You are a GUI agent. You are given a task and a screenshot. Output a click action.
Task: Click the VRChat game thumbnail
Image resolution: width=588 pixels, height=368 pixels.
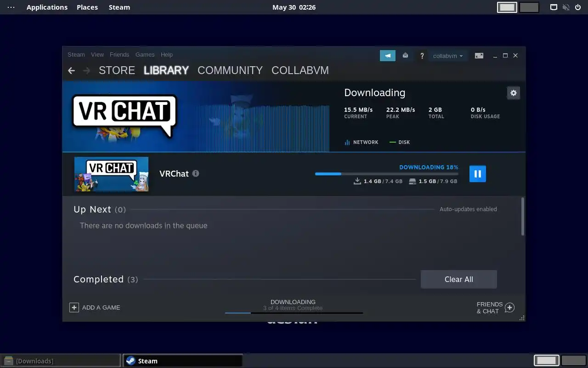pyautogui.click(x=111, y=174)
